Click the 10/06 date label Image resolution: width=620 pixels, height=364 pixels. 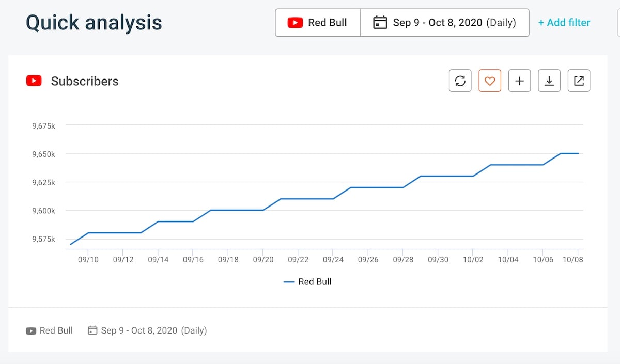click(543, 260)
